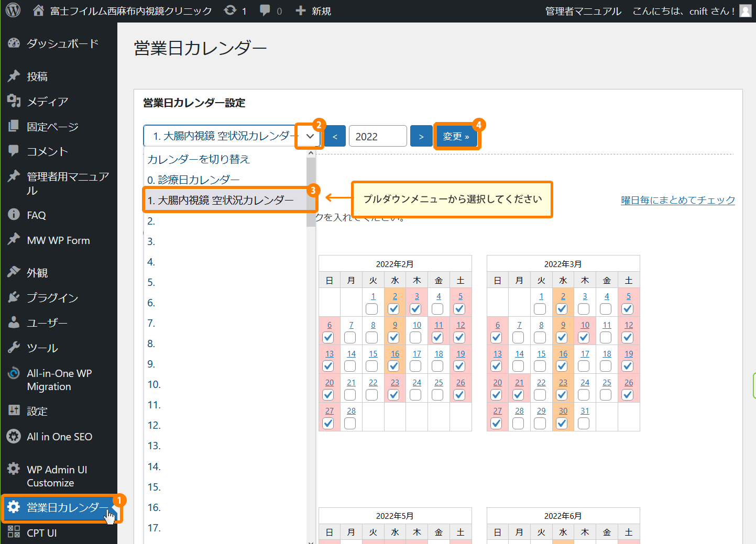Click the 変更 » button

click(x=456, y=137)
